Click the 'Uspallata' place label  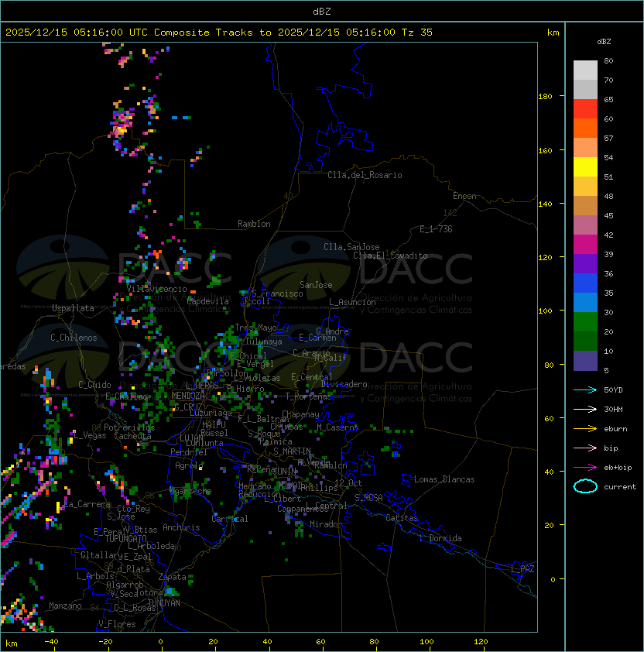(x=73, y=308)
